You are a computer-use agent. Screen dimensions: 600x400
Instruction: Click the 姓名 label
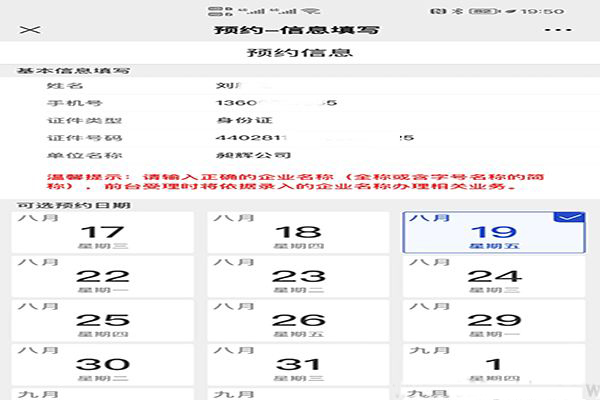pyautogui.click(x=65, y=85)
